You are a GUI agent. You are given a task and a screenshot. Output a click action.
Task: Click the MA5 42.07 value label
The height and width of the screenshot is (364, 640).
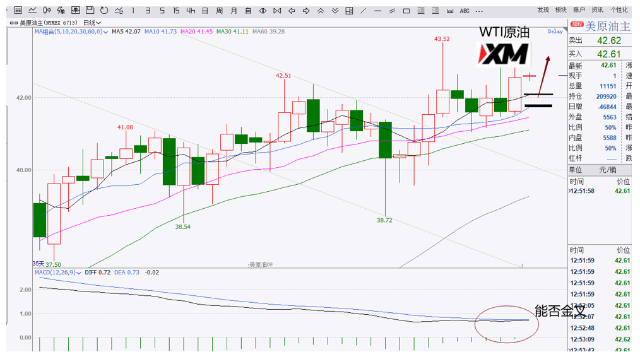[x=126, y=32]
